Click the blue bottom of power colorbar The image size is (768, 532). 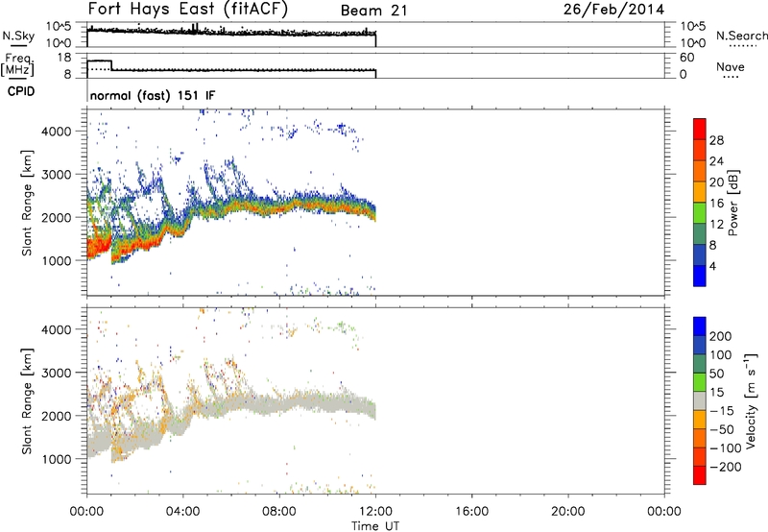tap(700, 276)
